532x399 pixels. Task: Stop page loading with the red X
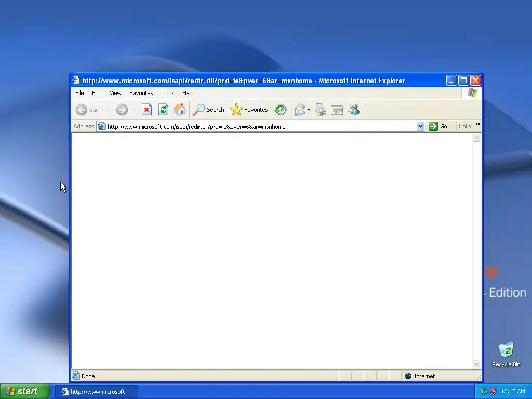coord(147,110)
